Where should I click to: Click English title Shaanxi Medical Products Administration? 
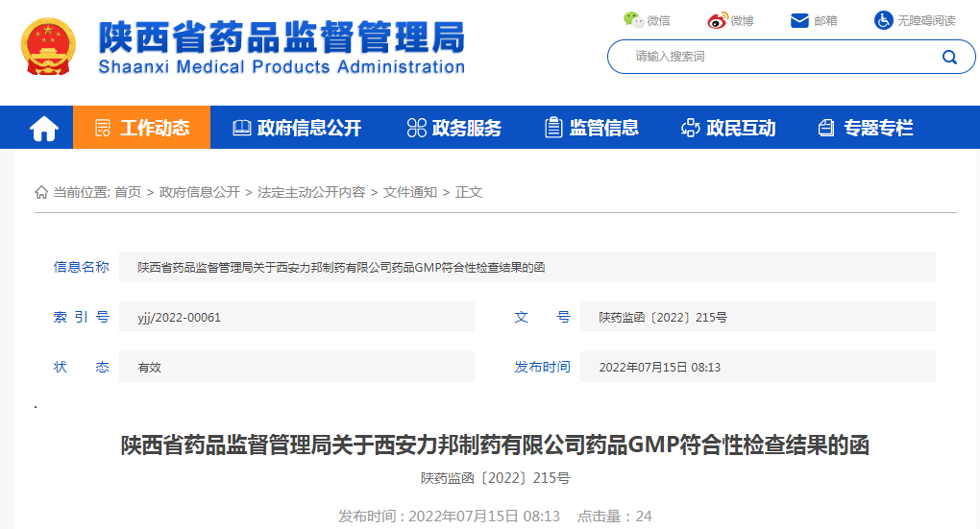[x=282, y=67]
